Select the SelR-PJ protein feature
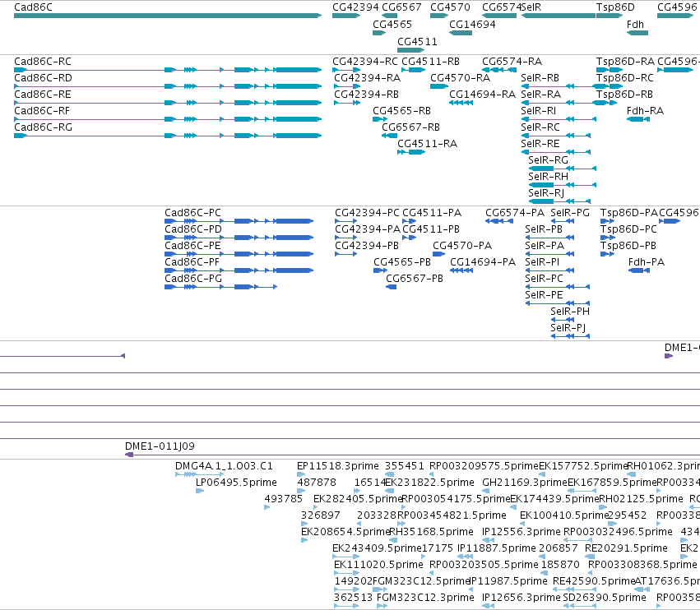This screenshot has width=700, height=610. [x=570, y=336]
